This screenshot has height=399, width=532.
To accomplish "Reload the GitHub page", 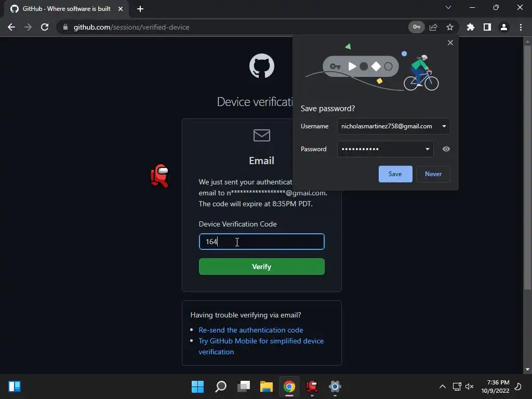I will [x=45, y=27].
